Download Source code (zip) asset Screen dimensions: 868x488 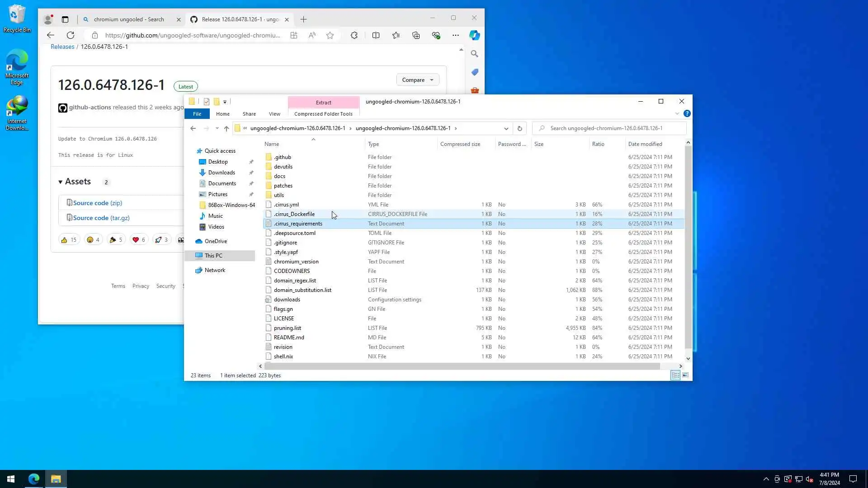[x=97, y=203]
